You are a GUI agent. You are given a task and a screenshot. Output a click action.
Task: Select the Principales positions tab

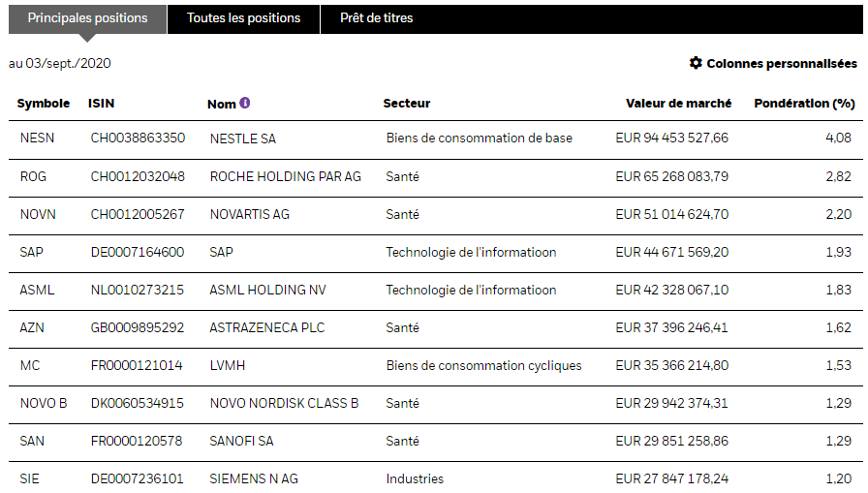coord(87,18)
